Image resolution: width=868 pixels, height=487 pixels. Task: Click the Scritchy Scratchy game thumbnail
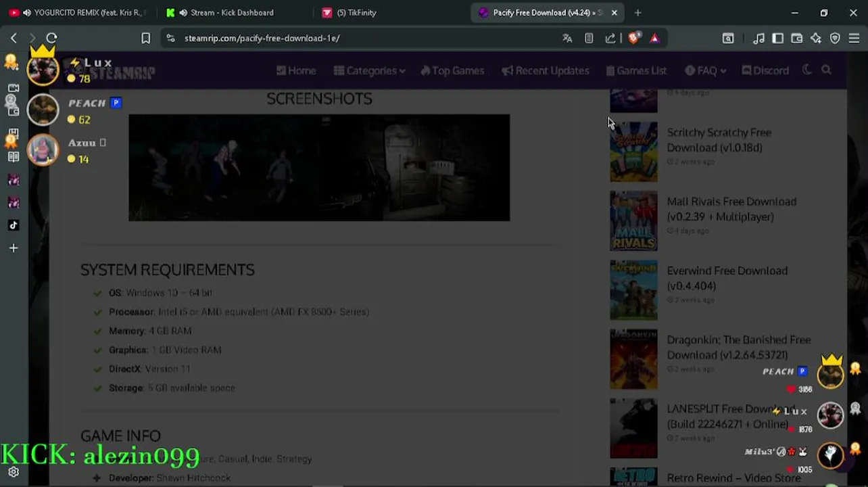coord(633,152)
